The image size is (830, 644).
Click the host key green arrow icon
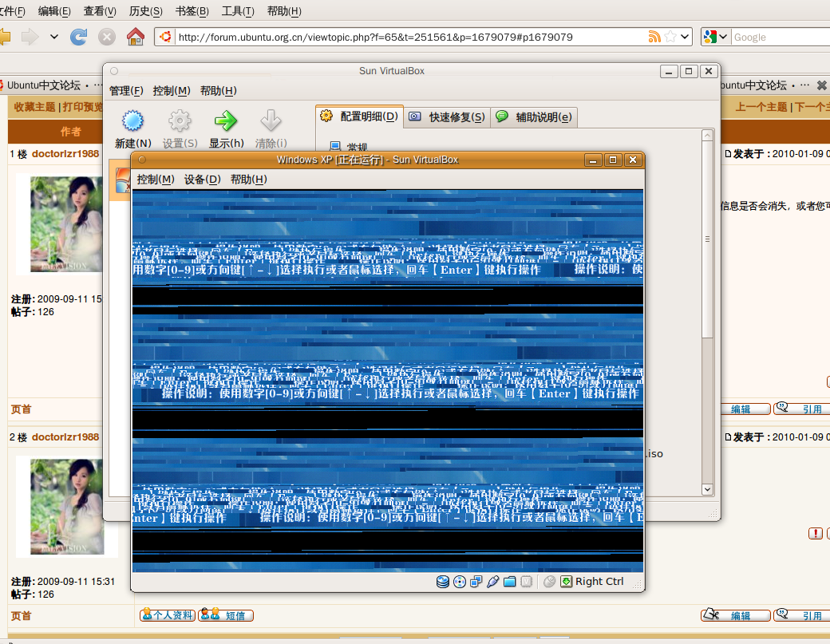(x=566, y=582)
